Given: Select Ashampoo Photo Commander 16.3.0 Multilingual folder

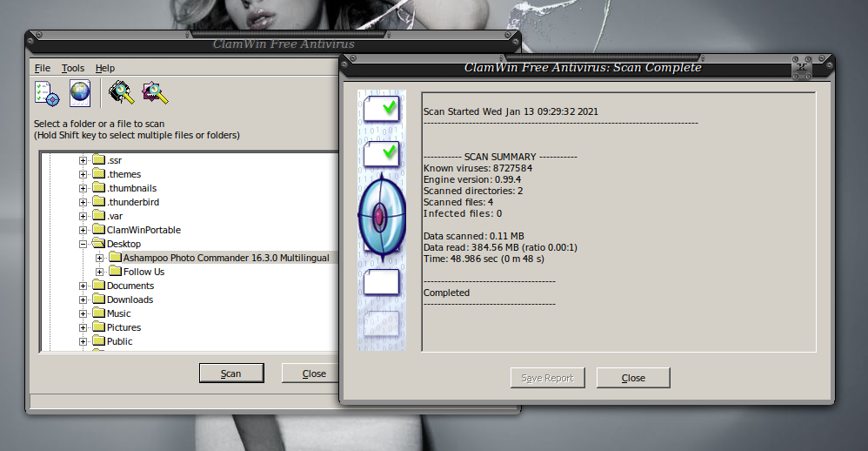Looking at the screenshot, I should coord(226,258).
